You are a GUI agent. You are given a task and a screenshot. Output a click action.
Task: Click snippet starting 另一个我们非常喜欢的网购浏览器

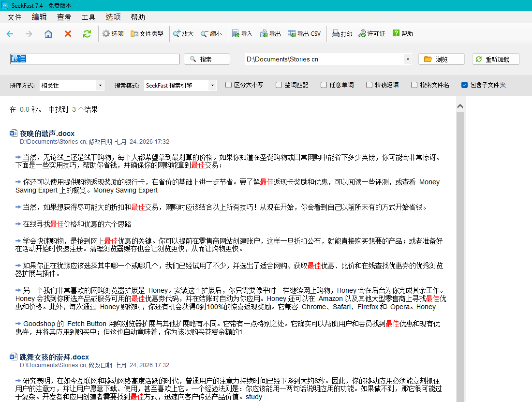coord(231,298)
